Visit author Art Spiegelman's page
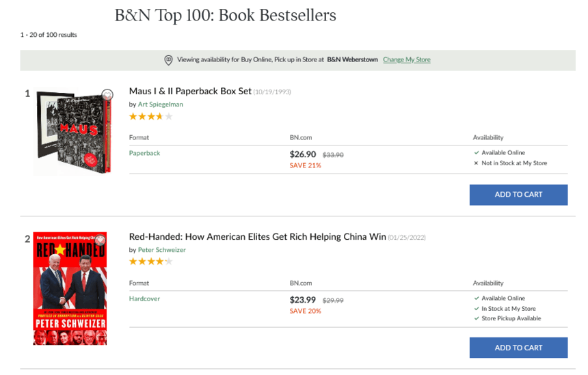 pyautogui.click(x=161, y=105)
